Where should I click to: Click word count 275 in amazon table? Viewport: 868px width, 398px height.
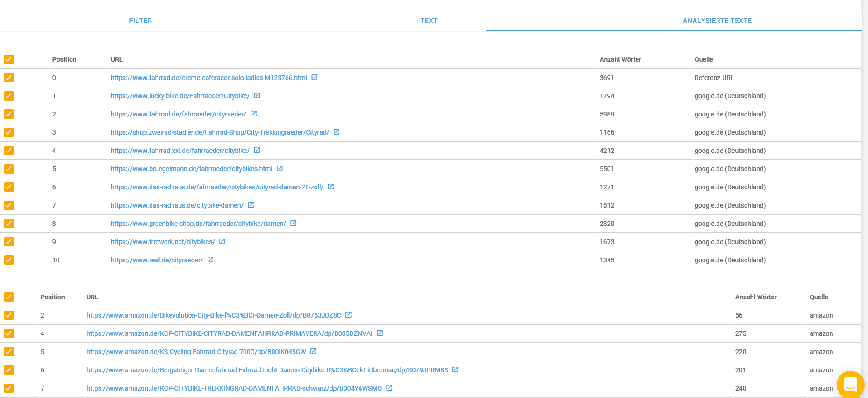pos(740,333)
